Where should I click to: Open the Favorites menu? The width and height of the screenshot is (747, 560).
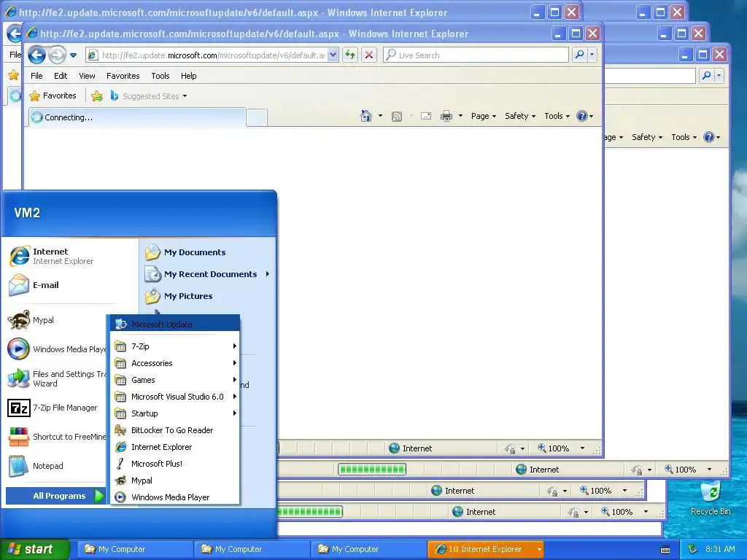click(123, 76)
